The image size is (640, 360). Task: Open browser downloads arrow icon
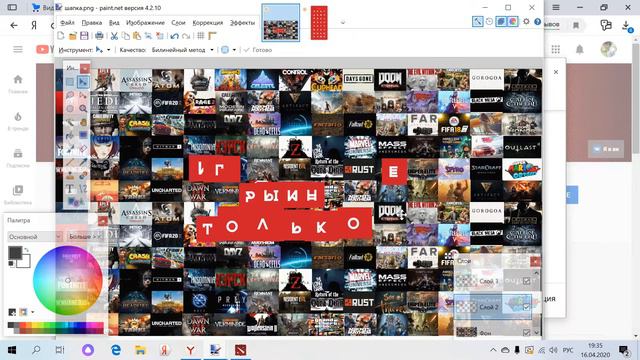point(626,26)
